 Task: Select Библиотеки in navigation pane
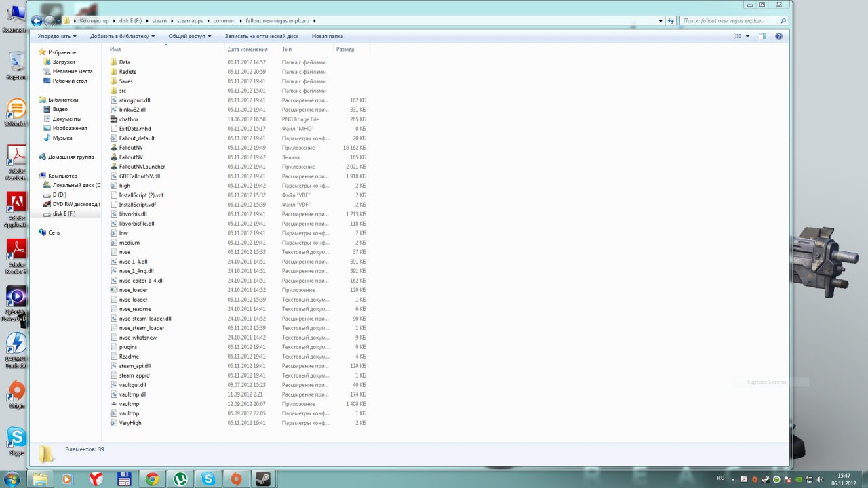pyautogui.click(x=63, y=100)
